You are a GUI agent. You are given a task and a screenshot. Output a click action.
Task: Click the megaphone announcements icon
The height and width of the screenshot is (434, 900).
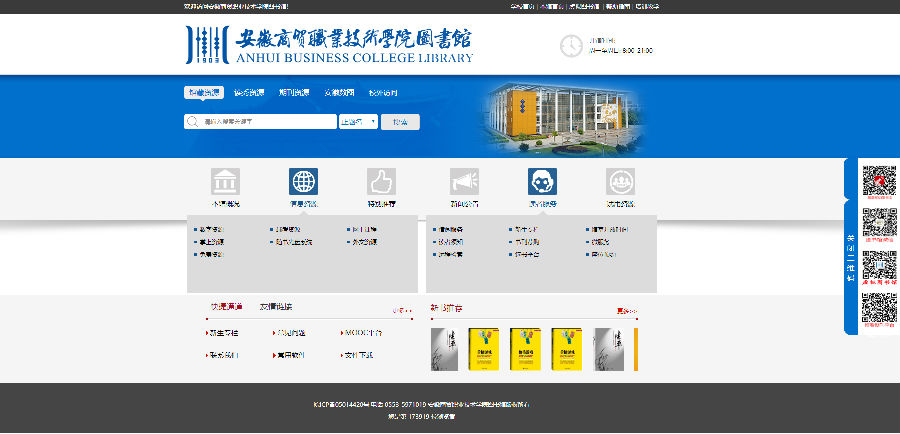pos(464,182)
